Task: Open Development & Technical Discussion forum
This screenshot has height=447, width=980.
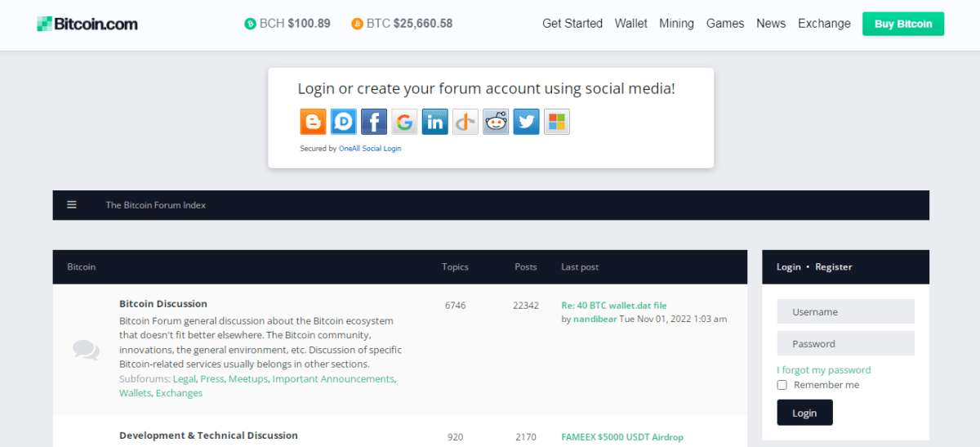Action: tap(208, 436)
